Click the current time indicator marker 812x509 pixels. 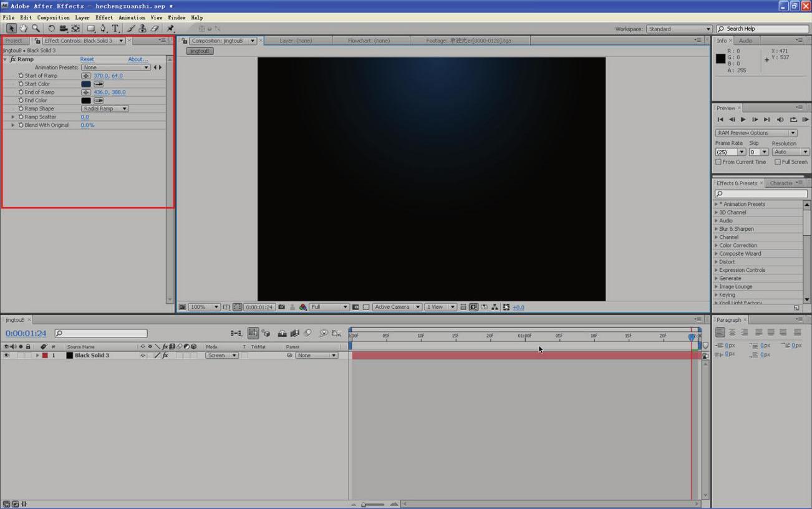[692, 337]
